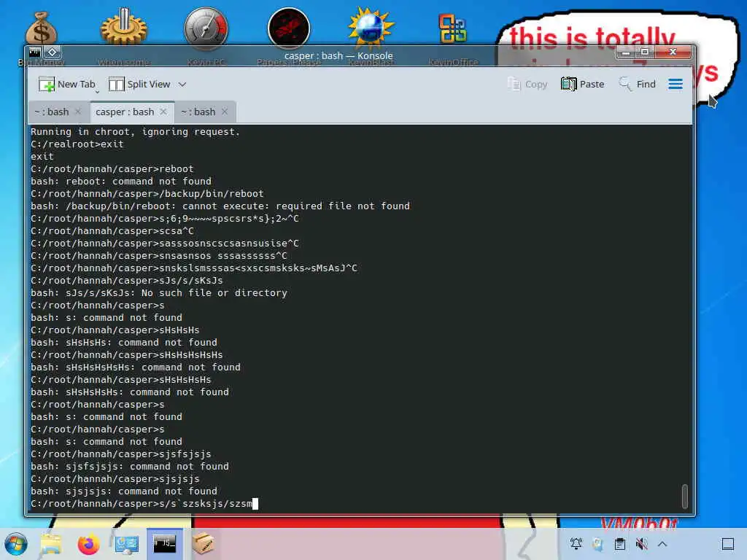Viewport: 747px width, 560px height.
Task: Click the muted volume tray icon
Action: [641, 544]
